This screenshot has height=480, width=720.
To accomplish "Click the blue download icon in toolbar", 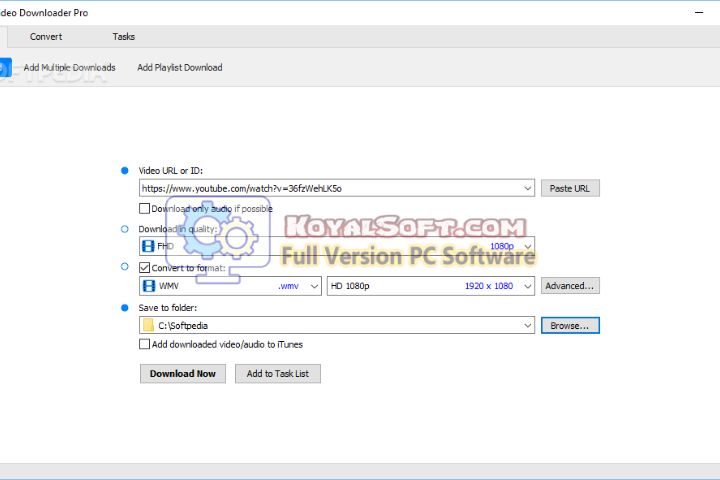I will (x=5, y=68).
